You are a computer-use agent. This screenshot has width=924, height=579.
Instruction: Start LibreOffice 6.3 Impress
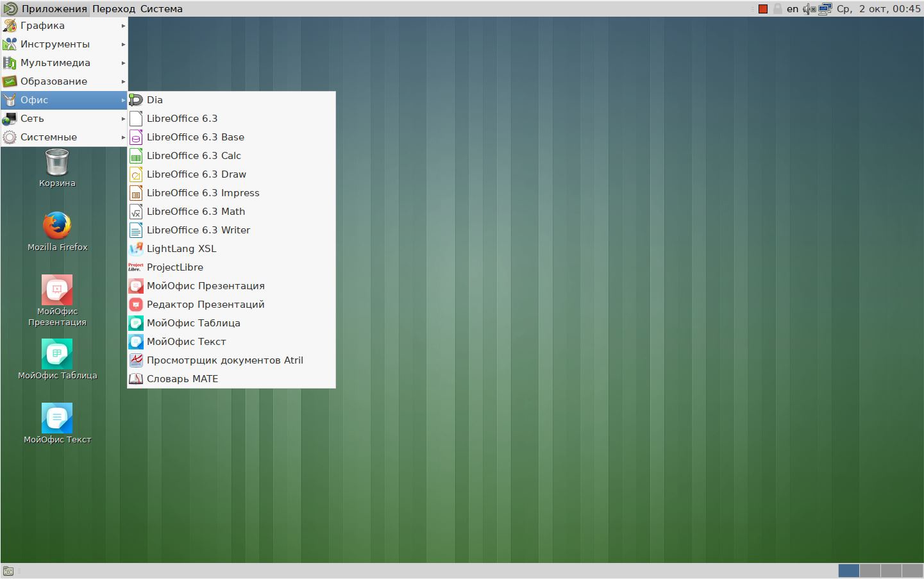point(231,193)
